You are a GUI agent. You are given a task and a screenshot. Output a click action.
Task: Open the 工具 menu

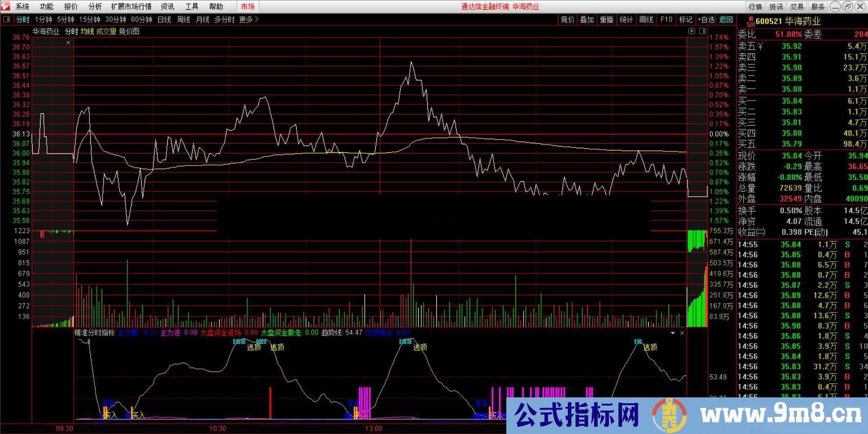point(192,6)
